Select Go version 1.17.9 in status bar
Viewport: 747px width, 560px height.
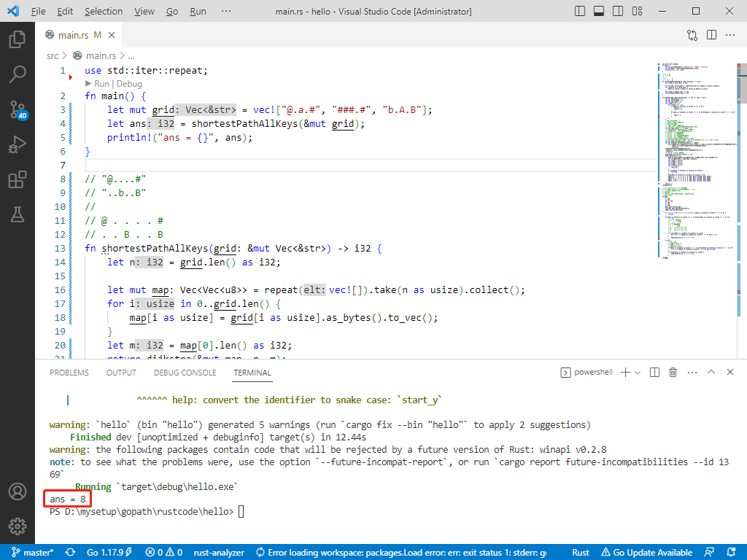[x=109, y=553]
